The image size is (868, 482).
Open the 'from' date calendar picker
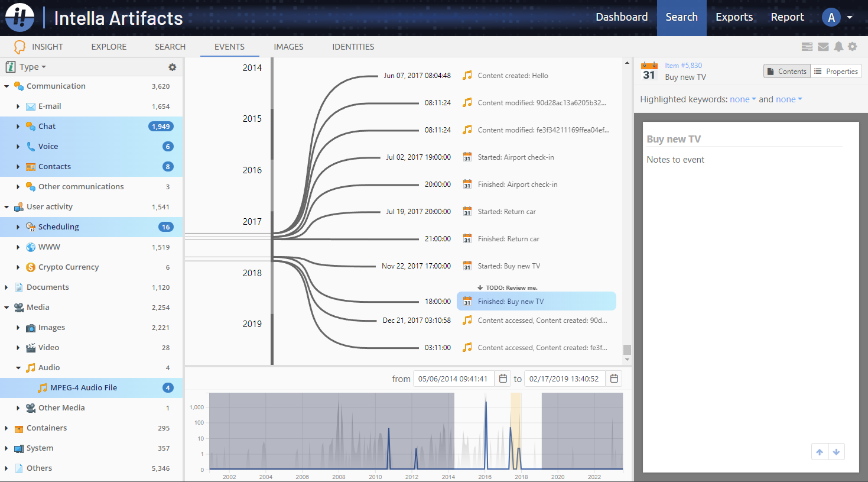pyautogui.click(x=503, y=379)
